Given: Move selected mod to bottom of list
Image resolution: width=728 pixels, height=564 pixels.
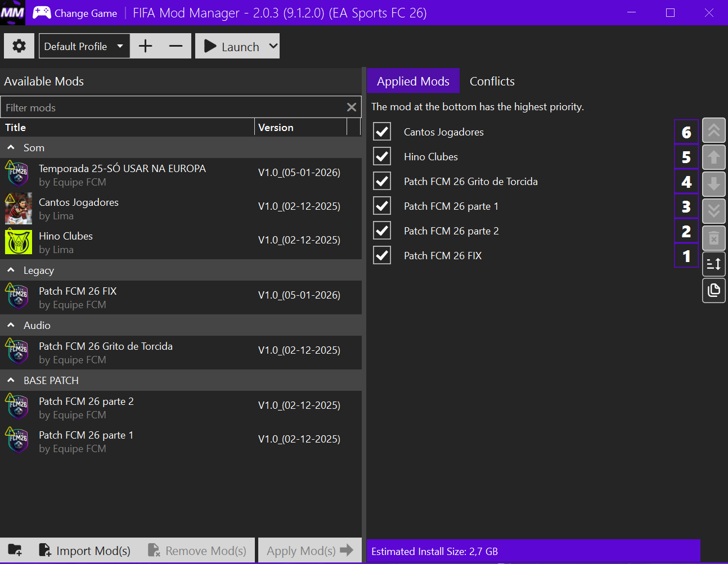Looking at the screenshot, I should (713, 211).
